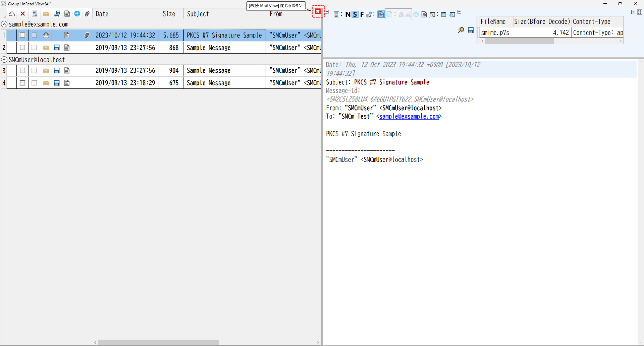Click the mail list horizontal scrollbar

pyautogui.click(x=158, y=342)
